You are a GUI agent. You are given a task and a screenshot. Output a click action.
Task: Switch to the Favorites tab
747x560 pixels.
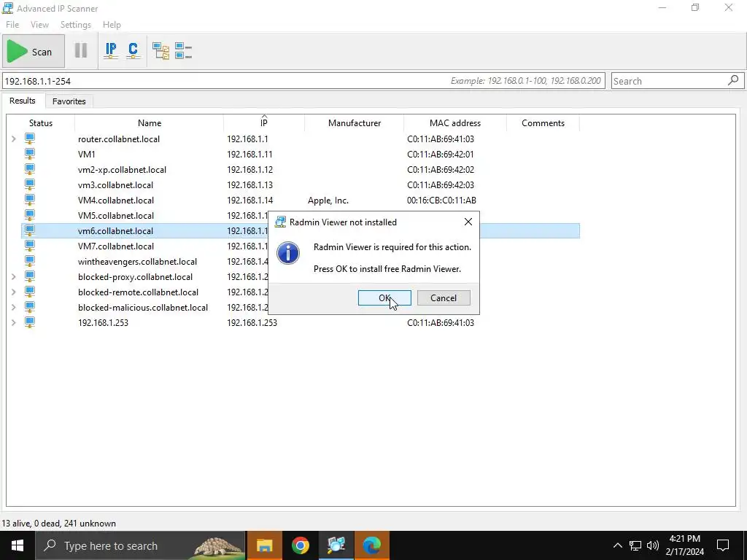[69, 101]
